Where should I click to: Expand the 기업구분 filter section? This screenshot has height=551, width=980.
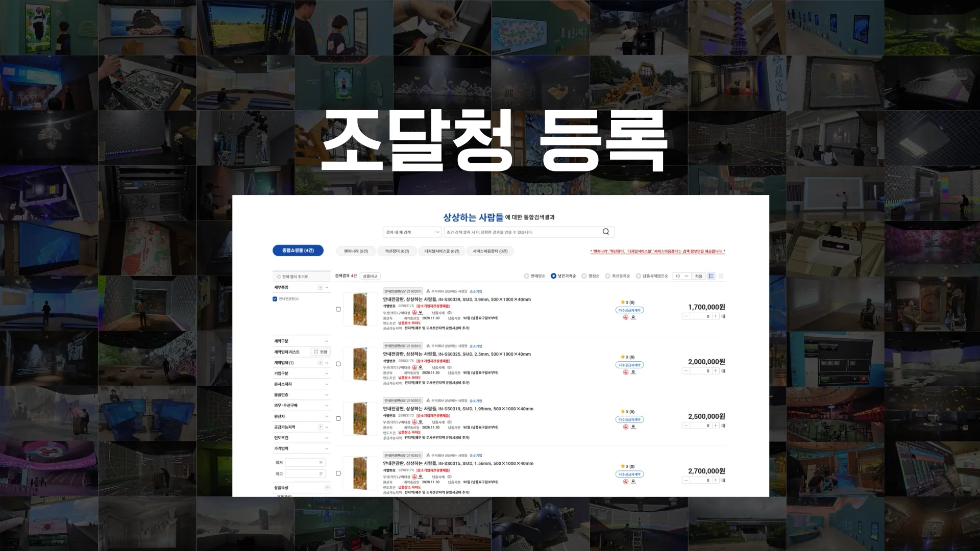(302, 373)
